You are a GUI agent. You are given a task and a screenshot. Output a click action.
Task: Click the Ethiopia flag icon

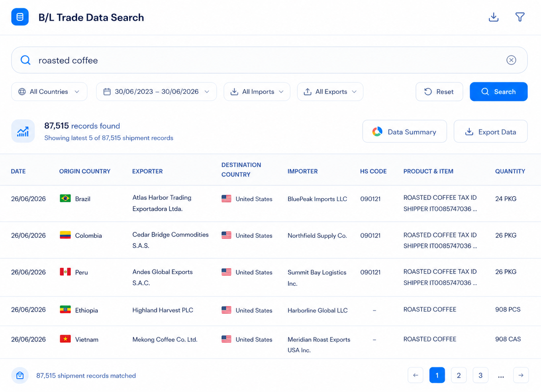point(65,310)
